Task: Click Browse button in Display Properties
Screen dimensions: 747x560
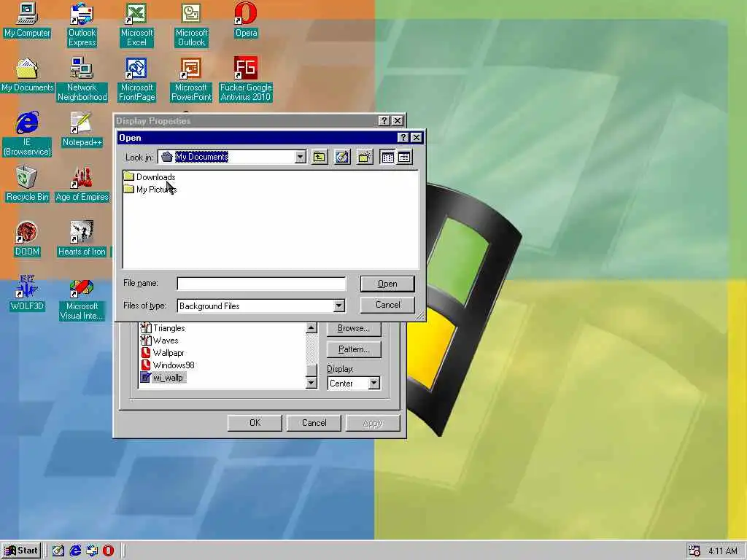Action: point(354,328)
